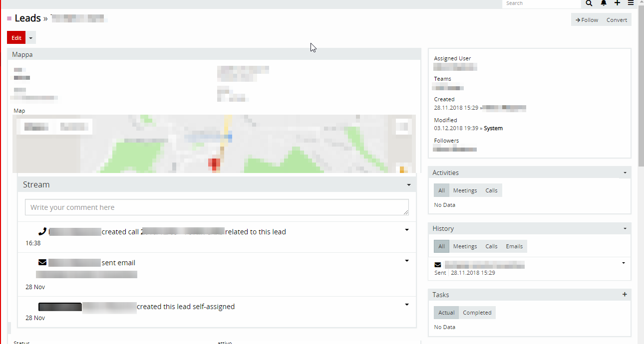644x344 pixels.
Task: Follow this lead
Action: [x=587, y=20]
